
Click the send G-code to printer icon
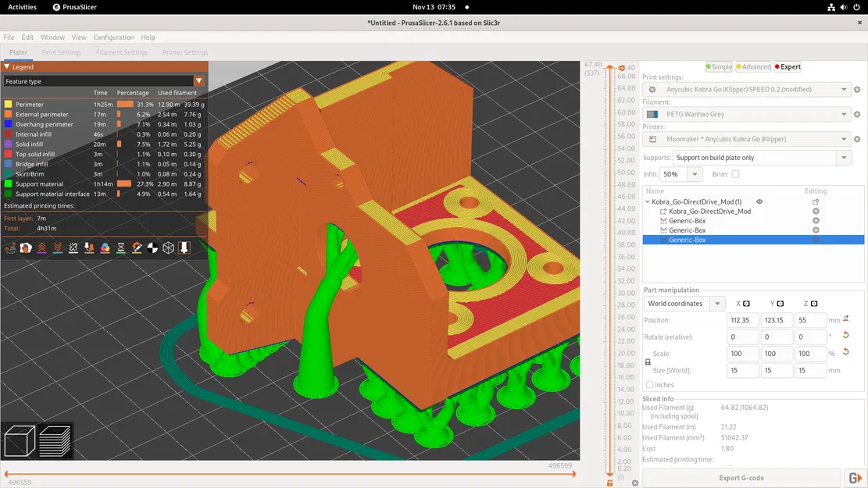(x=854, y=478)
